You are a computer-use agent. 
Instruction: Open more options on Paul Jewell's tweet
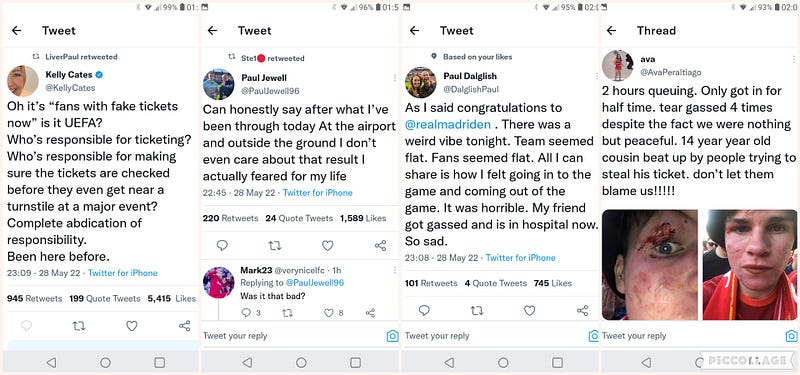pyautogui.click(x=395, y=78)
